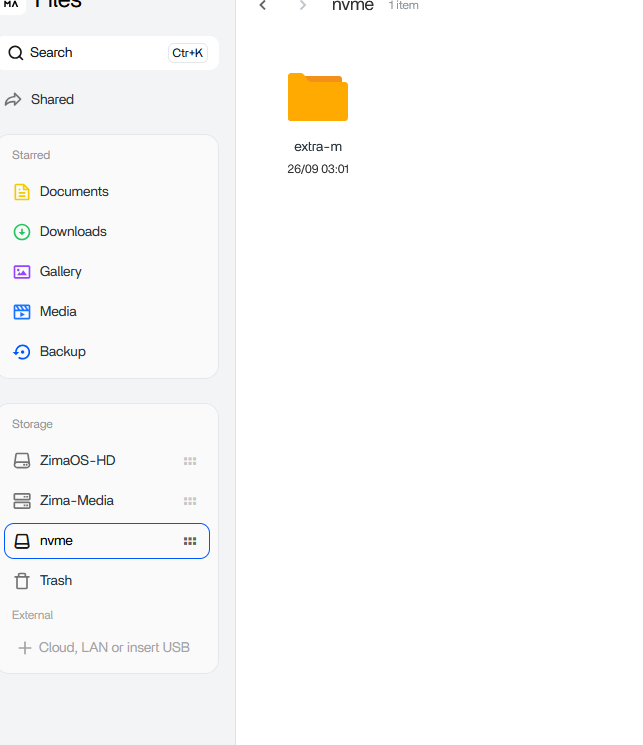This screenshot has height=745, width=643.
Task: Click the Media film icon
Action: point(22,312)
